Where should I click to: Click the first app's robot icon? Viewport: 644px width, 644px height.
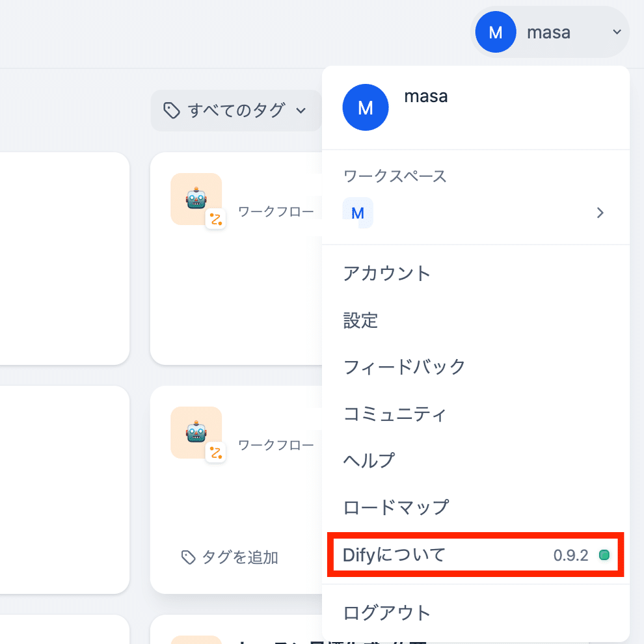[196, 198]
